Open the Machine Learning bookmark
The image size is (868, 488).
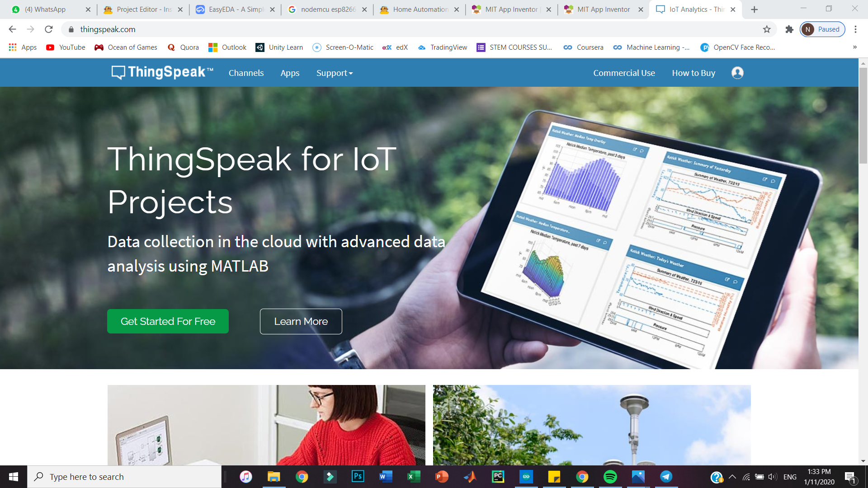click(651, 47)
